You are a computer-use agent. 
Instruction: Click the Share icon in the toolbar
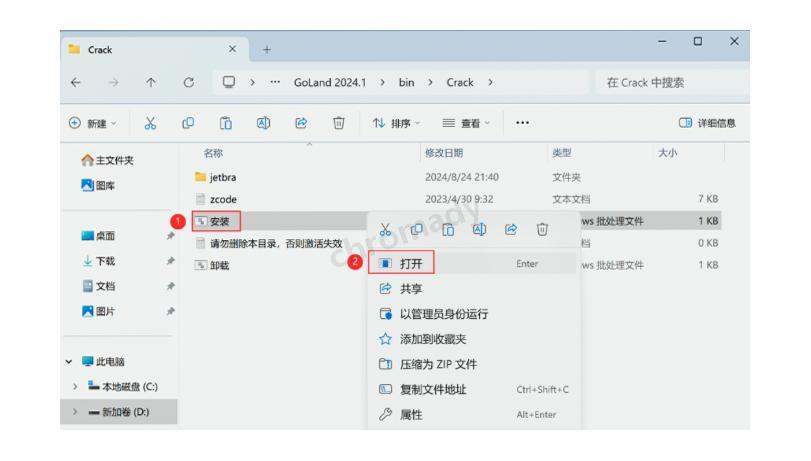[x=301, y=123]
